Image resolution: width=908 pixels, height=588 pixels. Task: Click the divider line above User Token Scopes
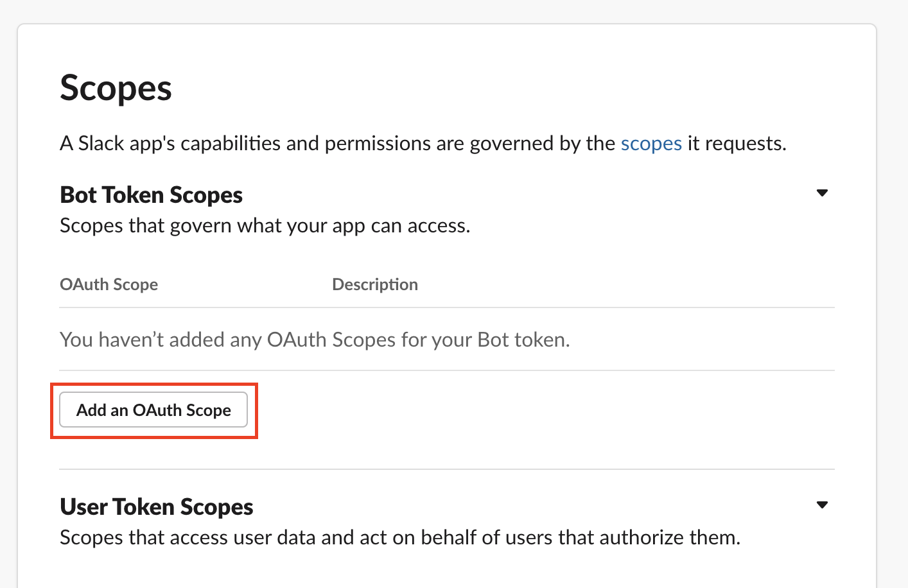pyautogui.click(x=446, y=469)
